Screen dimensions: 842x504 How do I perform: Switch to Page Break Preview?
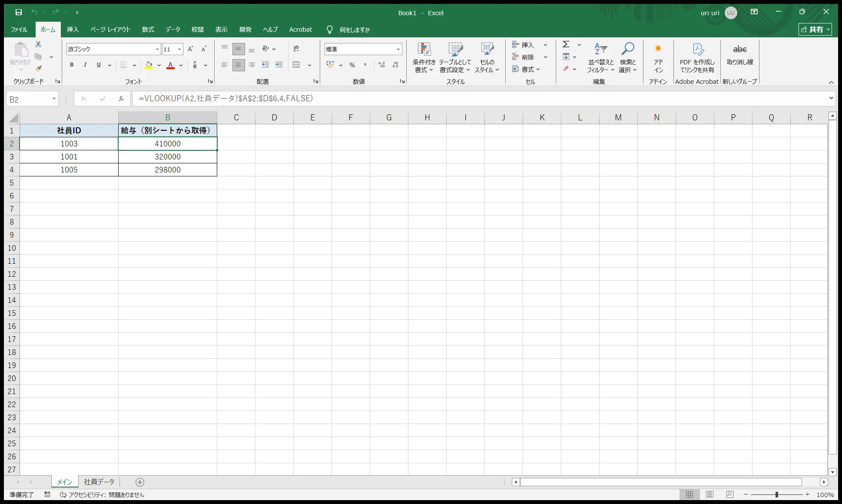pyautogui.click(x=730, y=494)
